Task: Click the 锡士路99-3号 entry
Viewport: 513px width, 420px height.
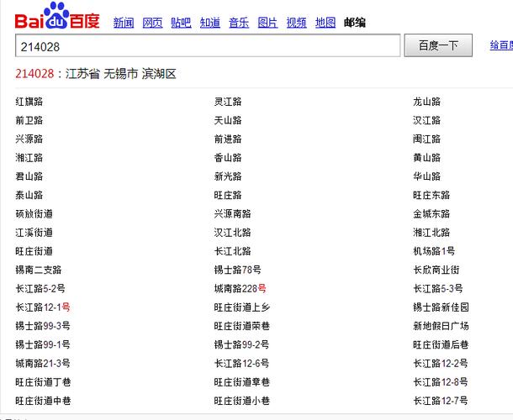Action: tap(43, 326)
